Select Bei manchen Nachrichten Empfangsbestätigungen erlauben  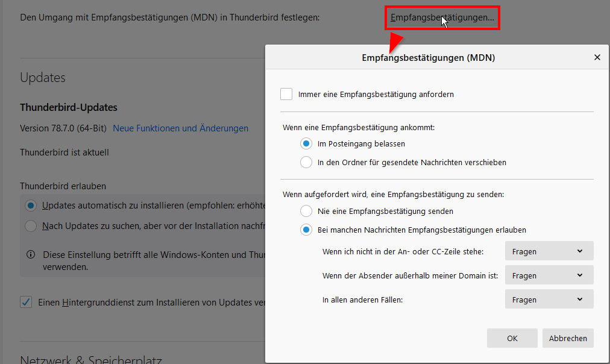pos(306,230)
